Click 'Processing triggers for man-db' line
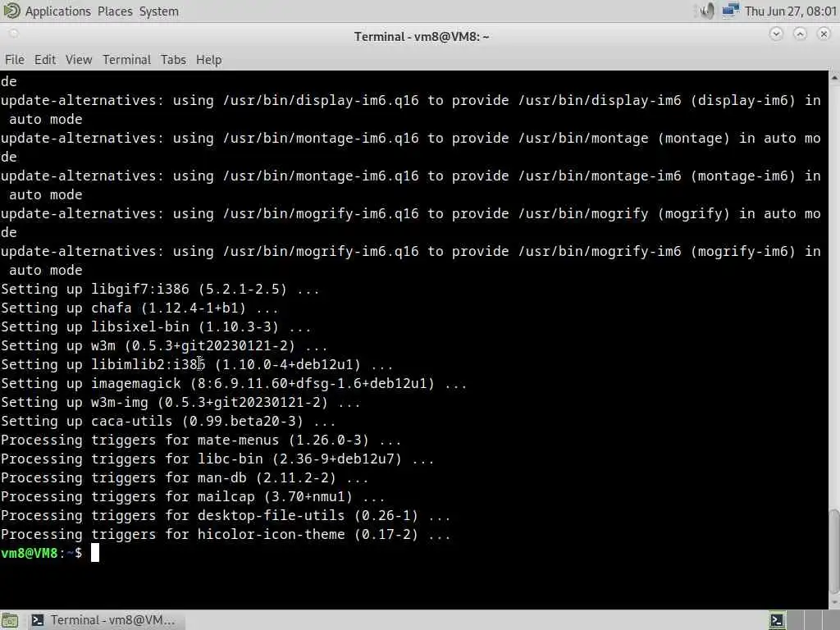The width and height of the screenshot is (840, 630). pos(185,478)
